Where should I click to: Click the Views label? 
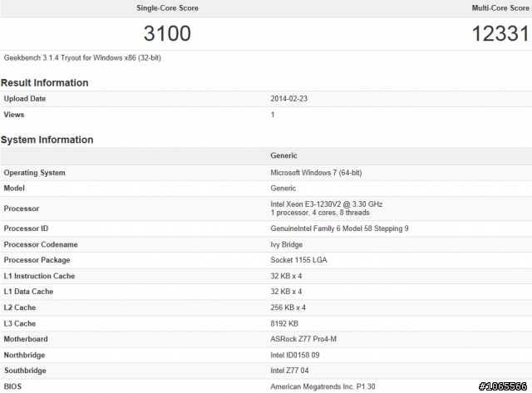[14, 115]
